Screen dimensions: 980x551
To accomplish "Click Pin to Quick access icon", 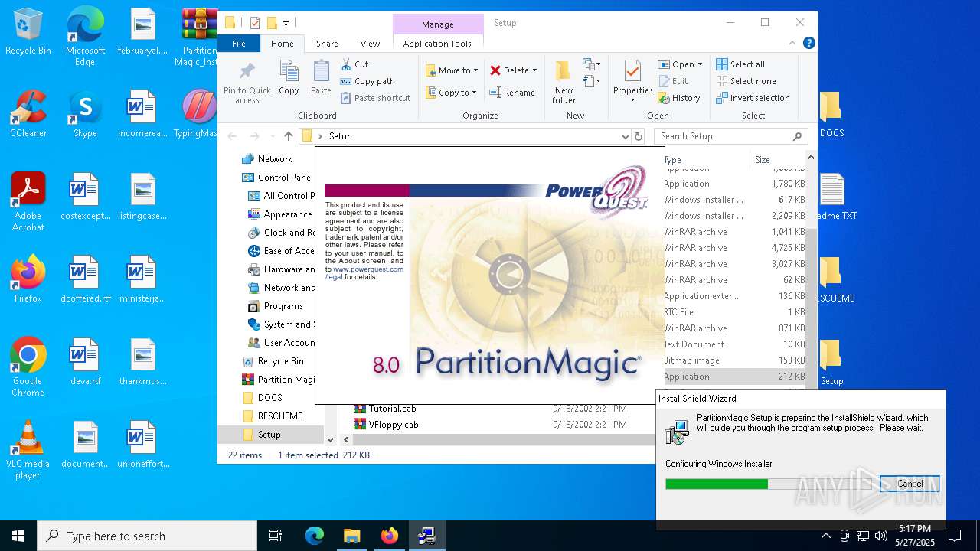I will pos(247,83).
